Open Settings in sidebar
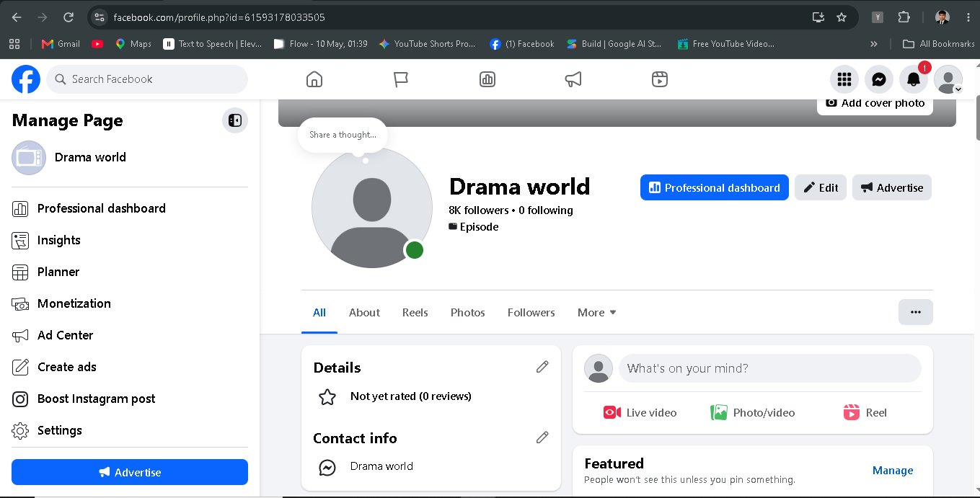This screenshot has height=498, width=980. pyautogui.click(x=130, y=430)
